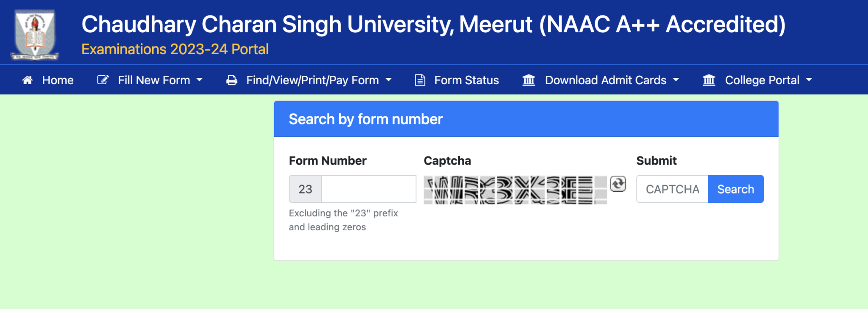This screenshot has height=309, width=868.
Task: Go to the Home menu item
Action: (58, 80)
